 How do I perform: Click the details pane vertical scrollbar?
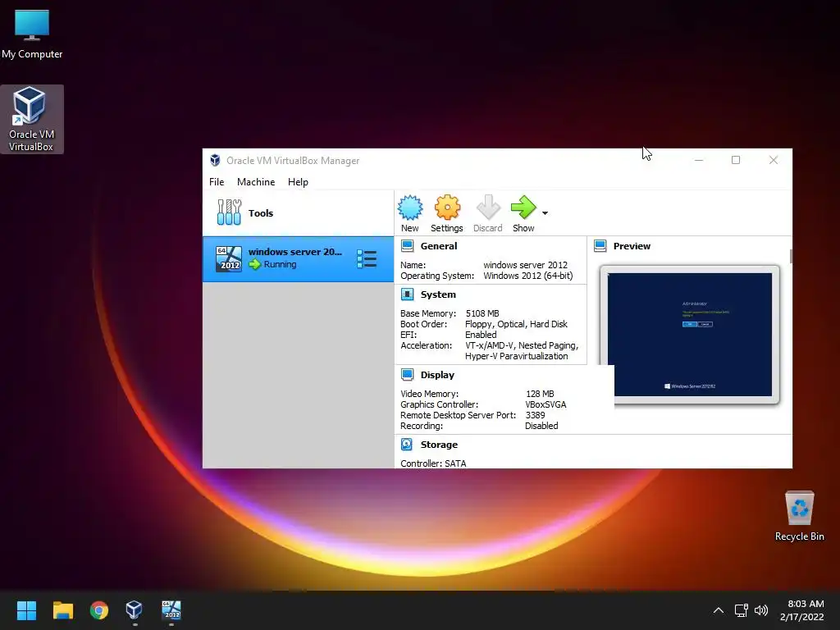tap(791, 256)
